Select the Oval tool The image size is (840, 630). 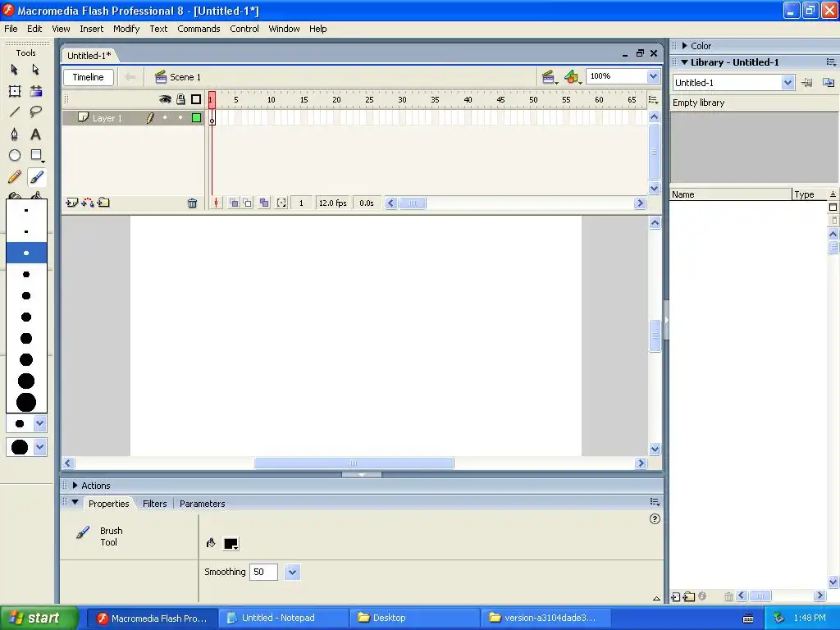[15, 155]
